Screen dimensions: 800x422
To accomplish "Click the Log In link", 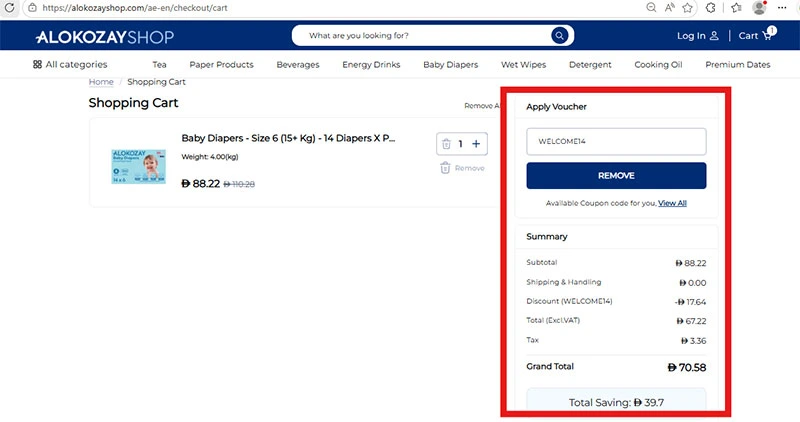I will 691,36.
